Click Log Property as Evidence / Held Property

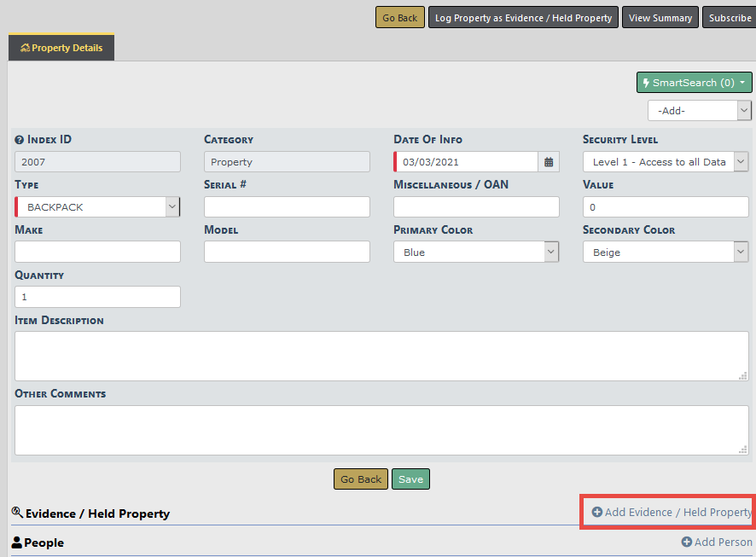click(x=523, y=18)
